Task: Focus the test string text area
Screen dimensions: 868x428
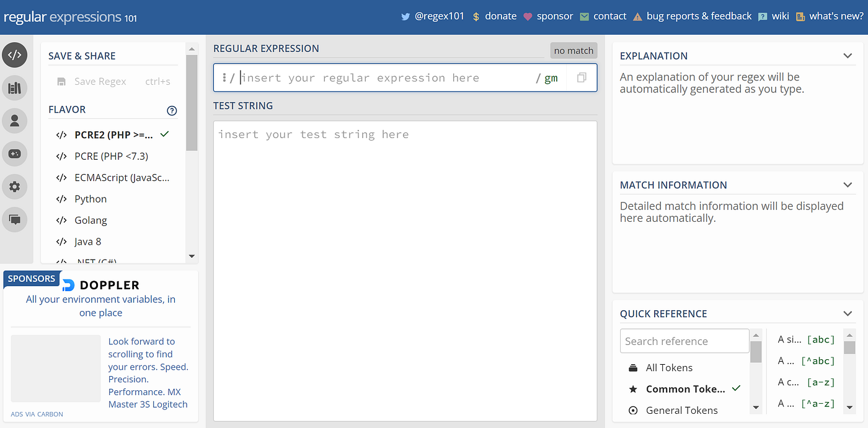Action: (405, 271)
